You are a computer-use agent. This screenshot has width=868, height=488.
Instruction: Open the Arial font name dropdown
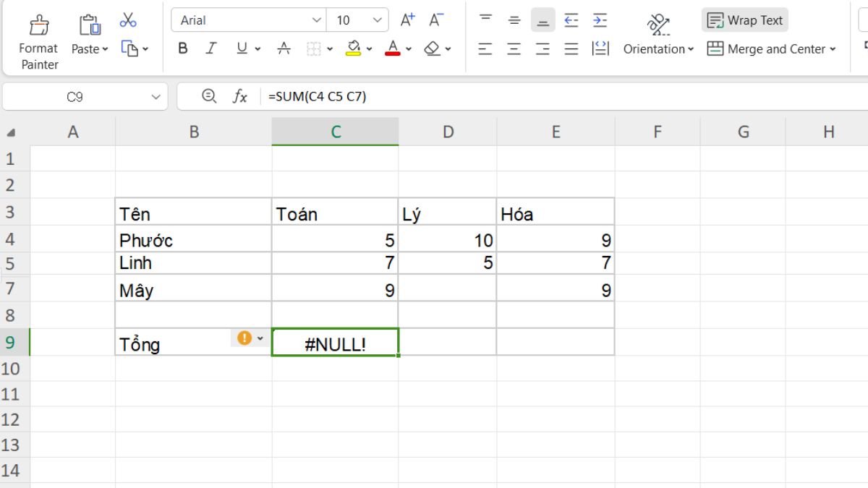pos(316,20)
